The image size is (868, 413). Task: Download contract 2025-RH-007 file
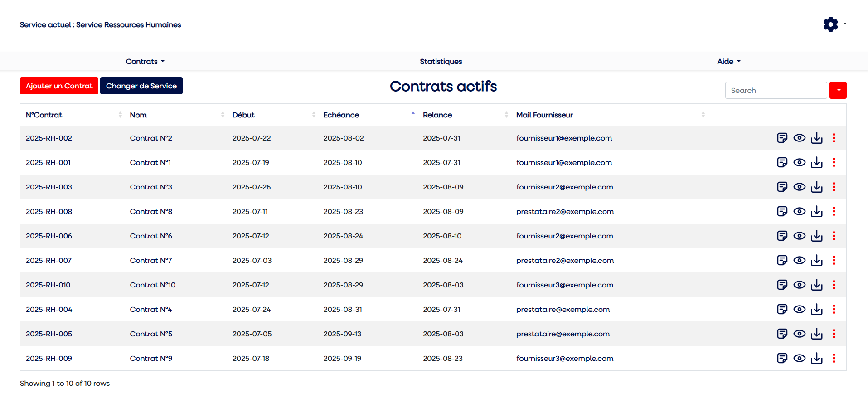click(x=817, y=260)
